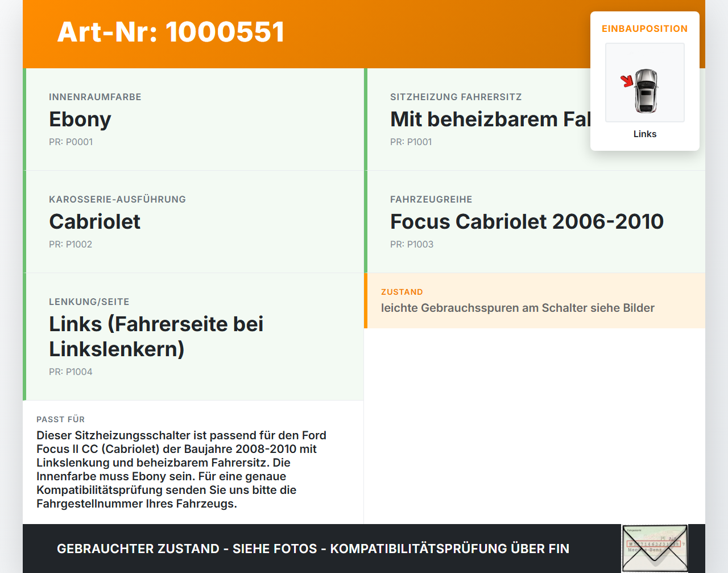Select the Innenraumfarbe Ebony card
The width and height of the screenshot is (728, 573).
tap(193, 119)
